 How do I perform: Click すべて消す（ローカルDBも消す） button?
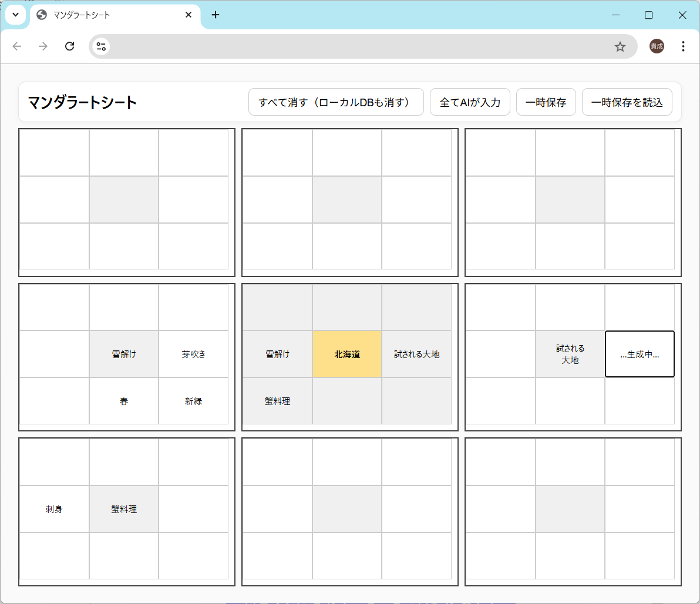[336, 102]
